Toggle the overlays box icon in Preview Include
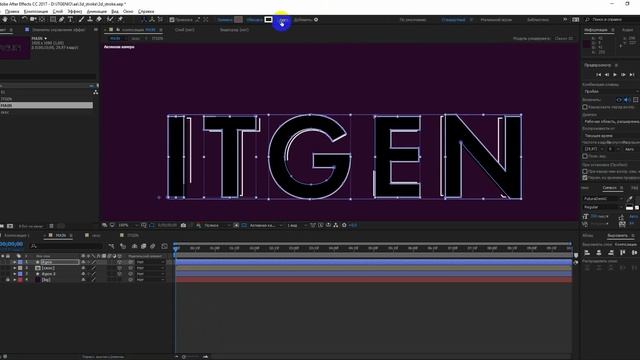 click(x=636, y=100)
